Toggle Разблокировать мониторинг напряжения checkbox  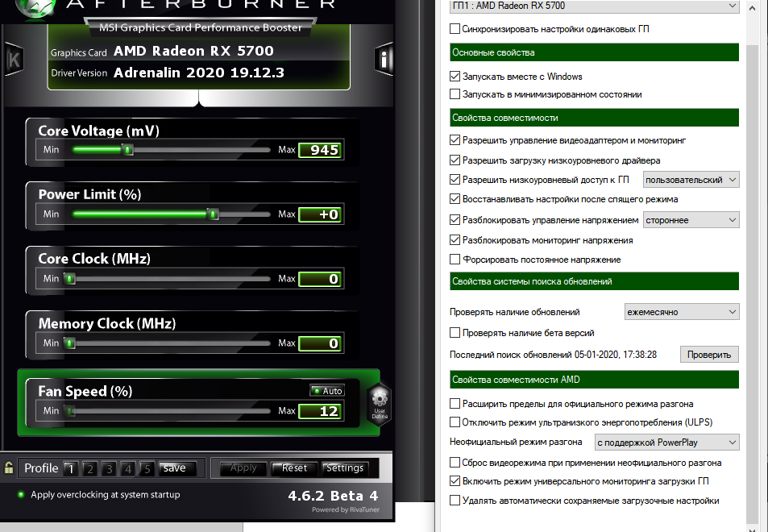(455, 240)
